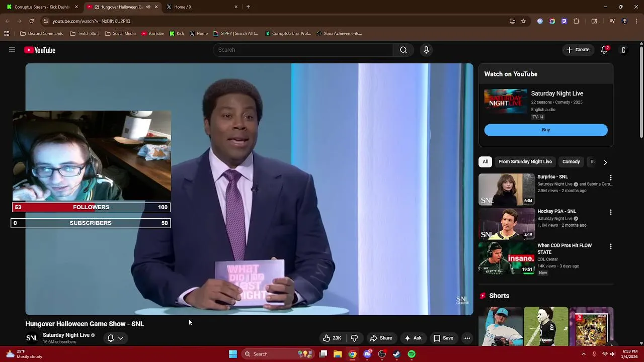Click the Ask button
644x362 pixels.
(x=413, y=338)
